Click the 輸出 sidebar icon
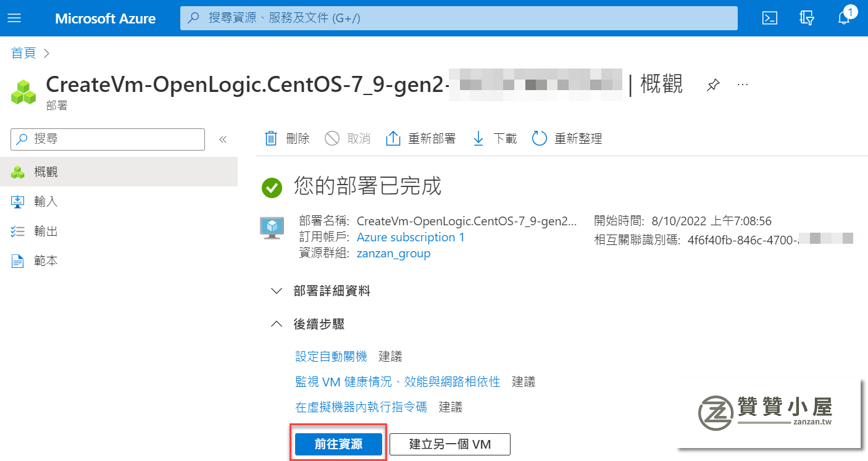Image resolution: width=868 pixels, height=461 pixels. pyautogui.click(x=17, y=231)
